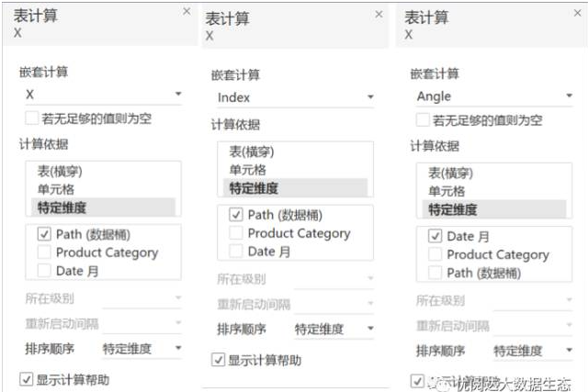Open disabled 重新启动间隔 dropdown in Index panel
588x392 pixels.
[x=334, y=304]
